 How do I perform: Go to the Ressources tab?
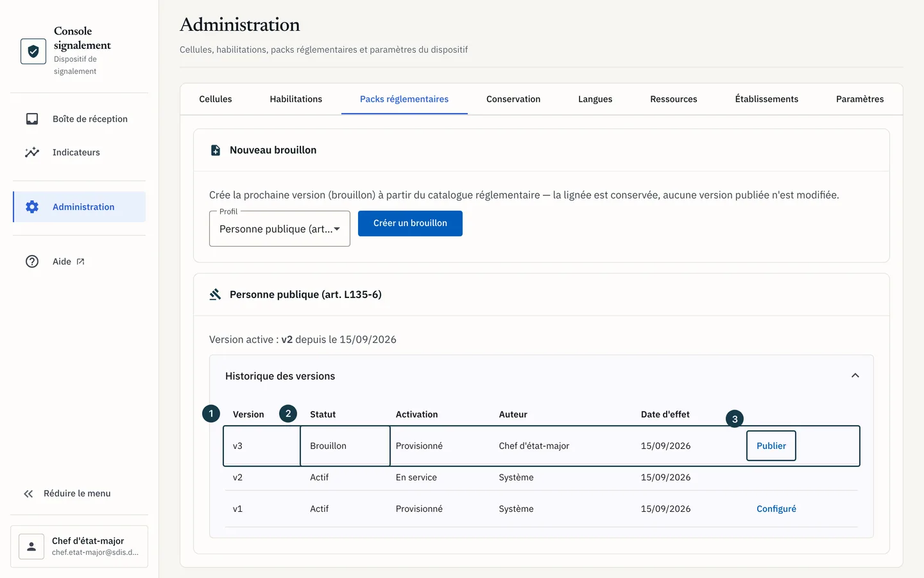coord(673,99)
